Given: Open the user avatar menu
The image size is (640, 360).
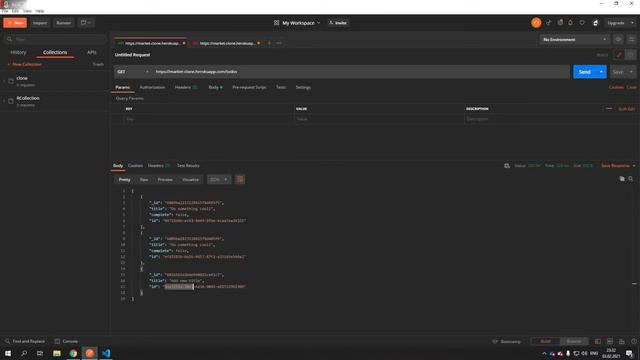Looking at the screenshot, I should pyautogui.click(x=596, y=23).
